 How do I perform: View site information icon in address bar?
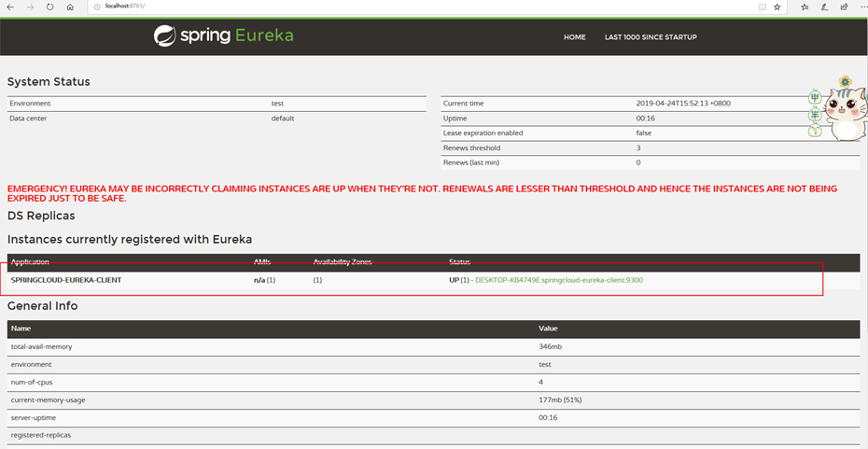pyautogui.click(x=97, y=7)
